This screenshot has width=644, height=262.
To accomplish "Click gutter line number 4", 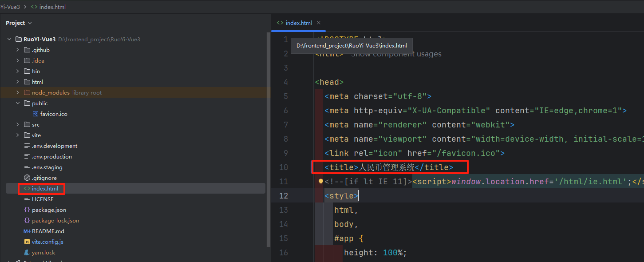I will pos(285,82).
